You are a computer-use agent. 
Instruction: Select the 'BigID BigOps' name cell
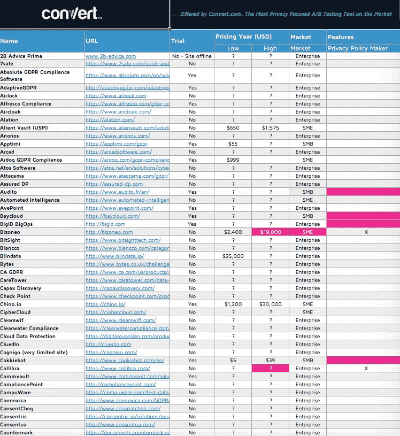(42, 224)
